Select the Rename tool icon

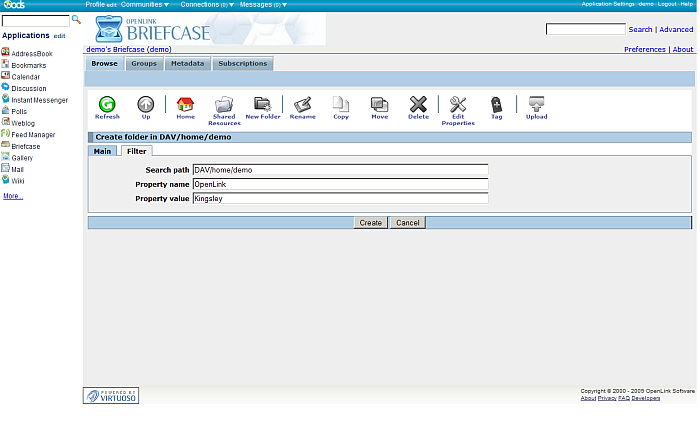pyautogui.click(x=302, y=104)
